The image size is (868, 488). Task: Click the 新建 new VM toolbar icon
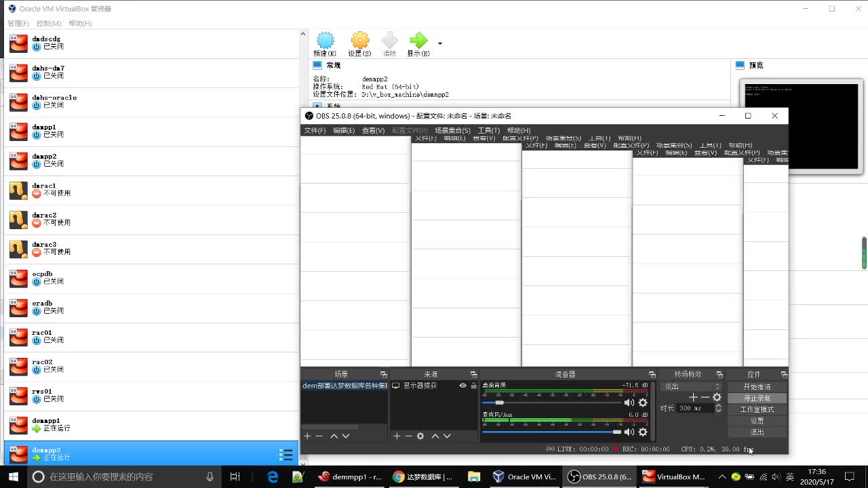click(325, 41)
